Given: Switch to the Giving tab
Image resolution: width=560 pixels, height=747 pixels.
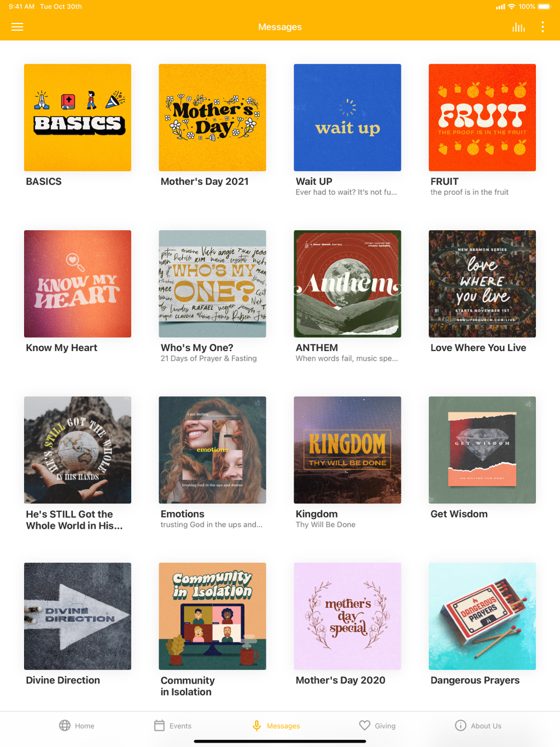Looking at the screenshot, I should tap(377, 726).
